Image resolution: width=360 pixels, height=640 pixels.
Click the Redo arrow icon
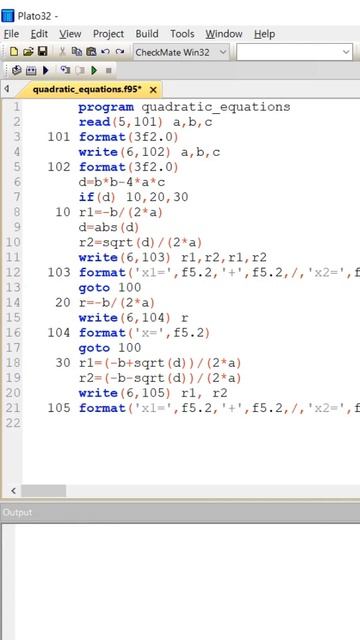point(120,51)
